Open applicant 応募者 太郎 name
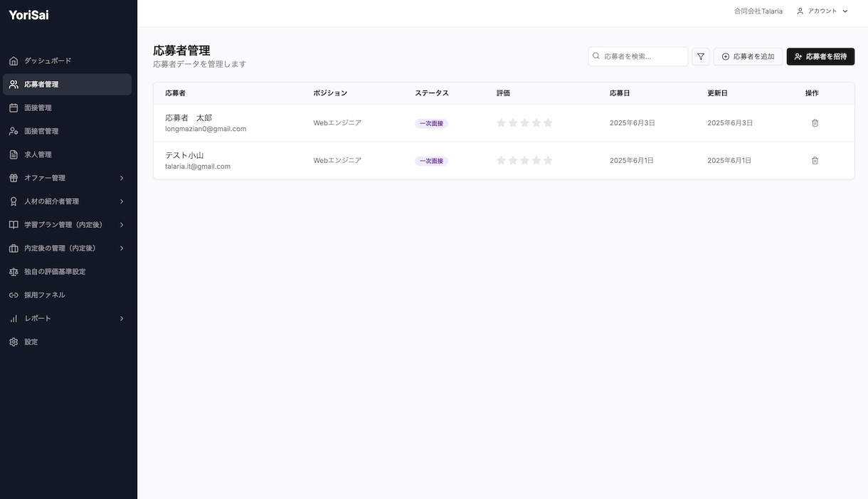This screenshot has width=868, height=499. coord(189,117)
